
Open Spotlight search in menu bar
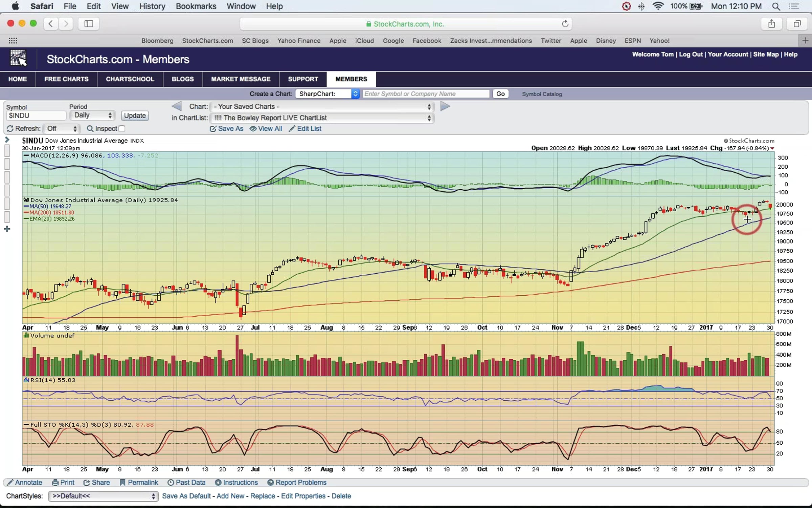click(776, 6)
